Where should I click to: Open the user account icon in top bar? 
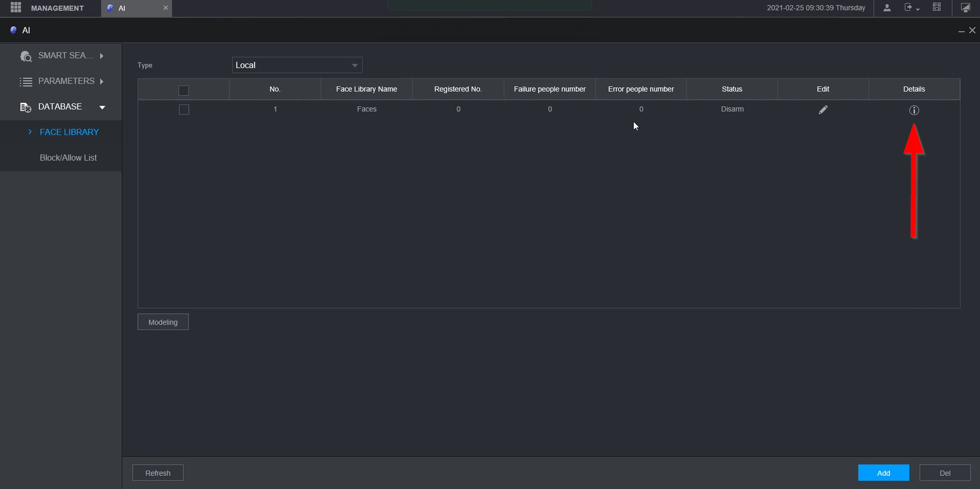pos(887,8)
